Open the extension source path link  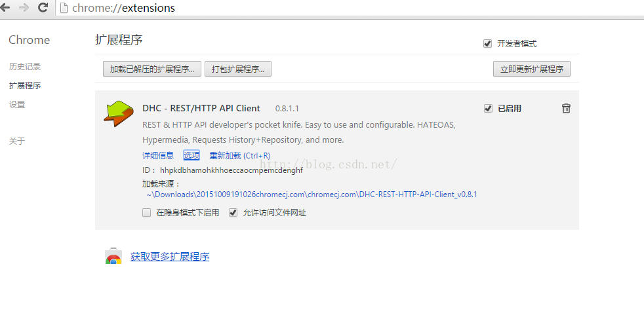(x=312, y=195)
